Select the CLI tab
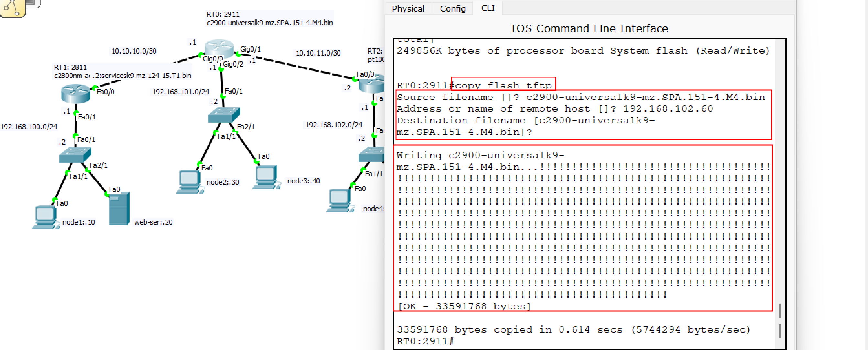Viewport: 868px width, 350px height. point(488,8)
